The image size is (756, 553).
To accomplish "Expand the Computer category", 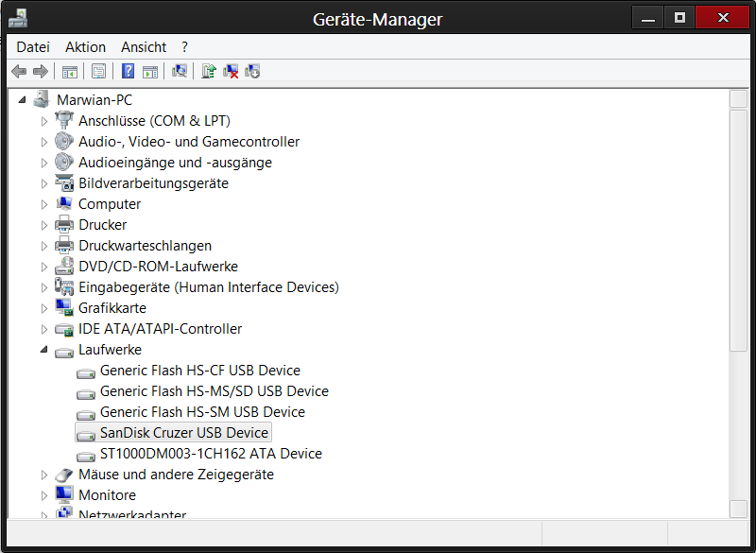I will 43,204.
